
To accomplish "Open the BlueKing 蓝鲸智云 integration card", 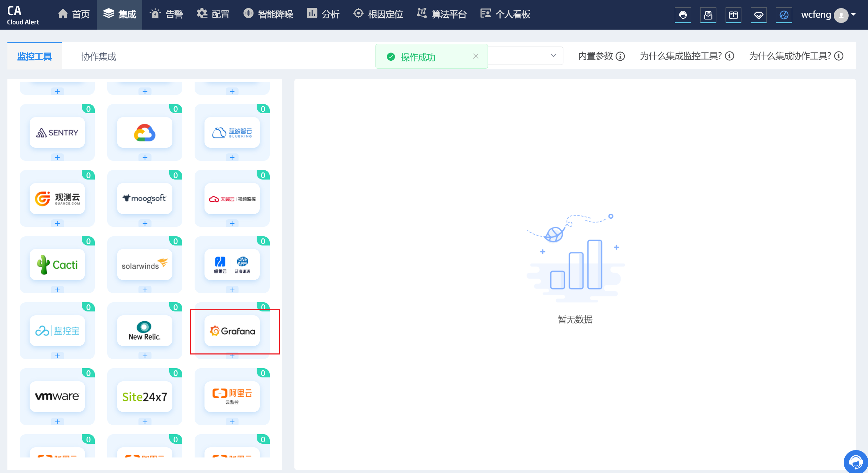I will pos(232,133).
